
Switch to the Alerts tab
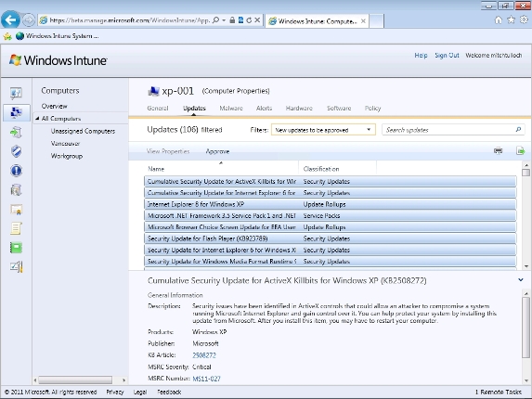(264, 109)
